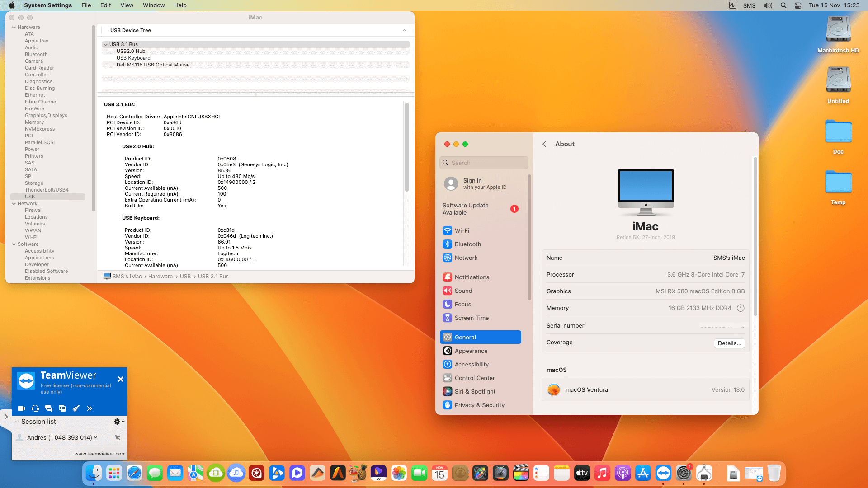
Task: Open Launchpad from the Dock
Action: (114, 473)
